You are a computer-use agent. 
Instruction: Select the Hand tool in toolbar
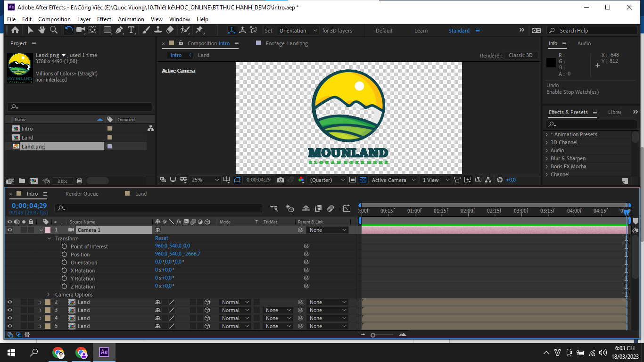pos(42,30)
